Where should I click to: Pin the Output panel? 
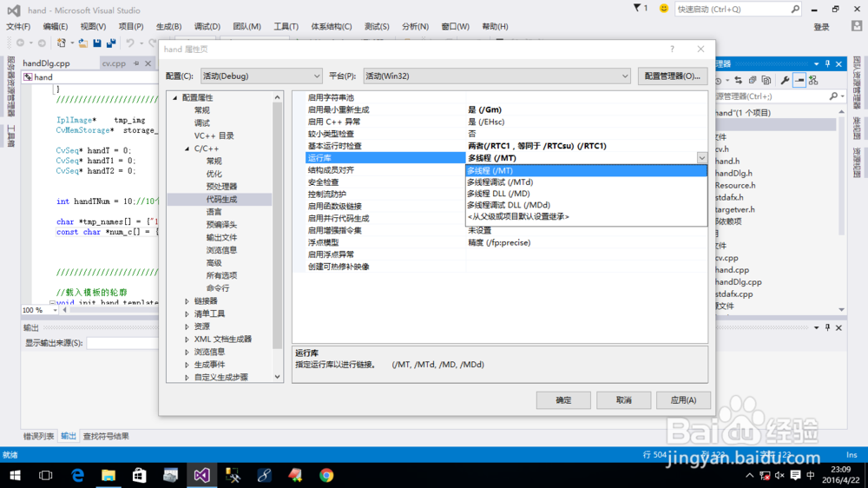tap(827, 327)
